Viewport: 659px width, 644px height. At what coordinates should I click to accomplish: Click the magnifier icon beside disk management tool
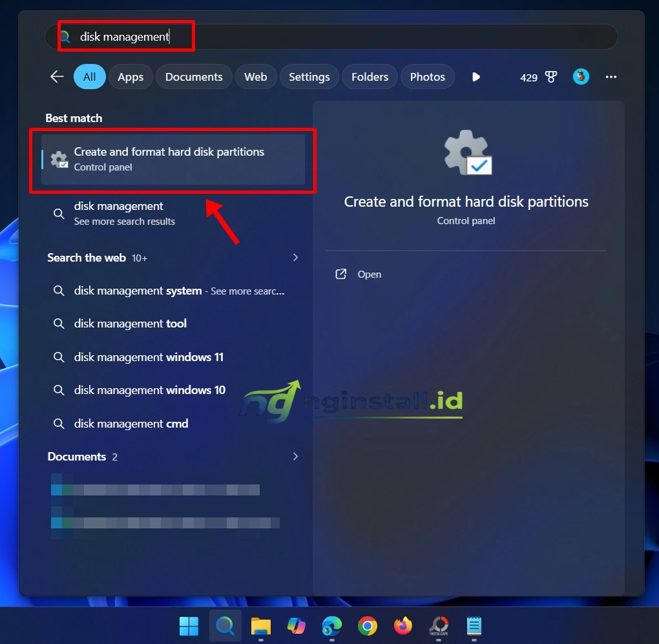pyautogui.click(x=59, y=324)
